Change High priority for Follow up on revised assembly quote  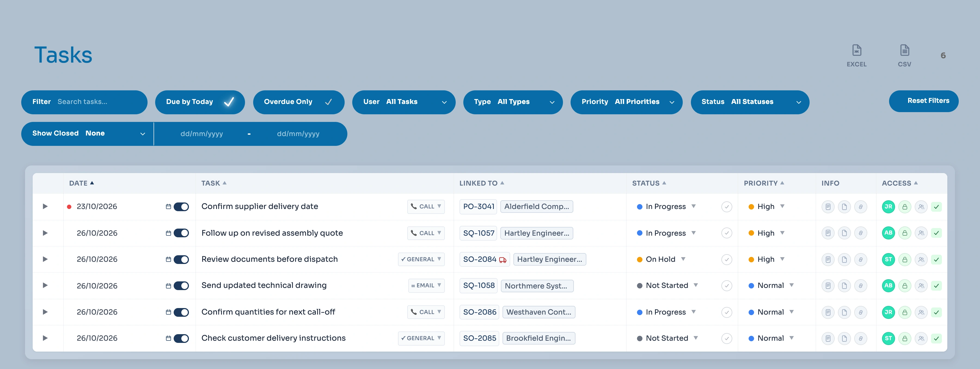tap(766, 233)
